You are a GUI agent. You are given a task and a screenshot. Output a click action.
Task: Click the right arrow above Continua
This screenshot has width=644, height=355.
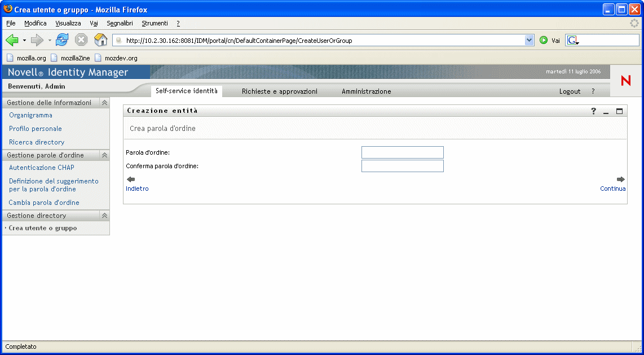click(620, 179)
